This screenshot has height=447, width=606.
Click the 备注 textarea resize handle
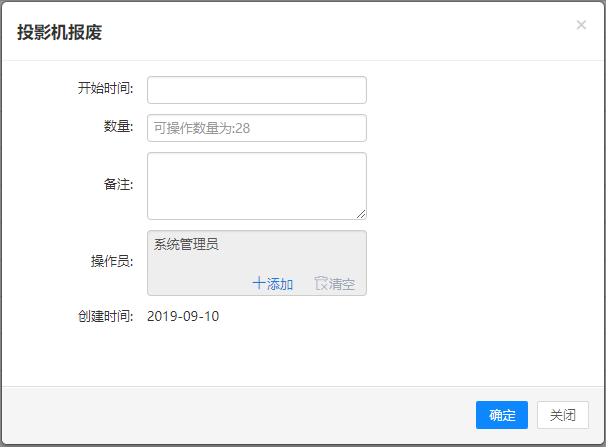pos(361,213)
